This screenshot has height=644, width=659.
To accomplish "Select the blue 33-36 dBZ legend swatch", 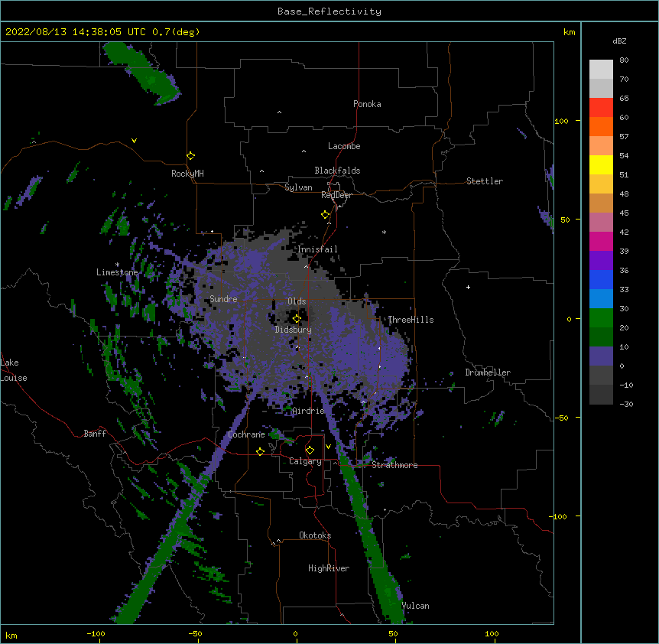I will coord(601,280).
